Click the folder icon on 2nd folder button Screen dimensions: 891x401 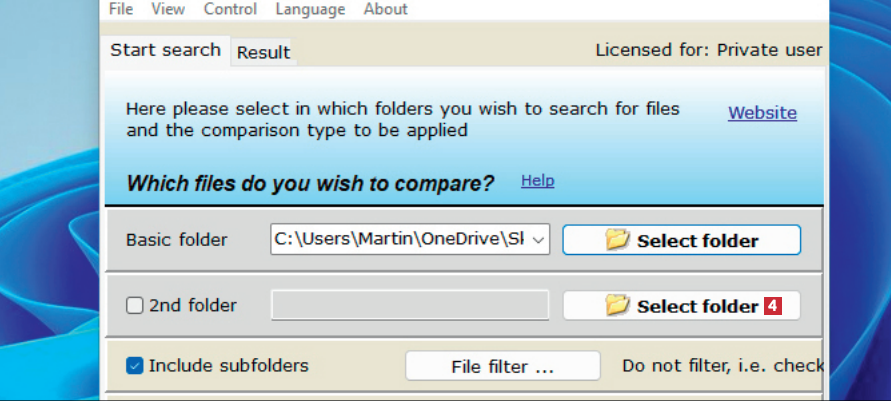(618, 306)
